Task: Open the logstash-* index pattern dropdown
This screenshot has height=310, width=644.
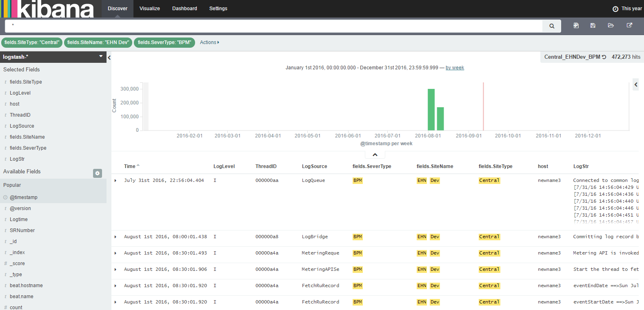Action: [x=101, y=57]
